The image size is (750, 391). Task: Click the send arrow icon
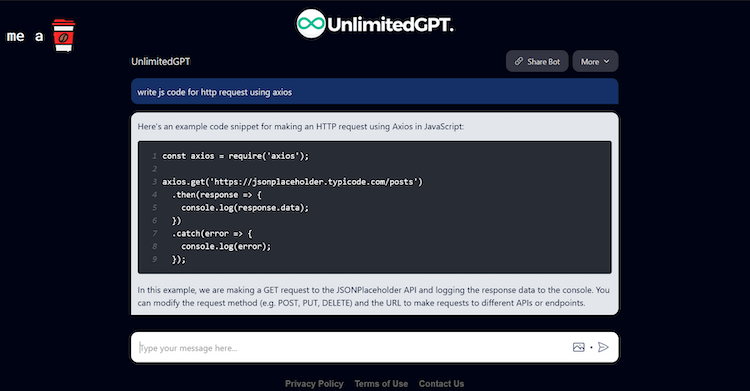pyautogui.click(x=604, y=347)
